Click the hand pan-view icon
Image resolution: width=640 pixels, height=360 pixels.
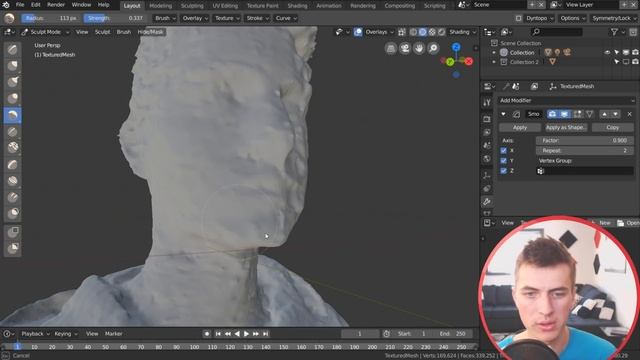[419, 49]
